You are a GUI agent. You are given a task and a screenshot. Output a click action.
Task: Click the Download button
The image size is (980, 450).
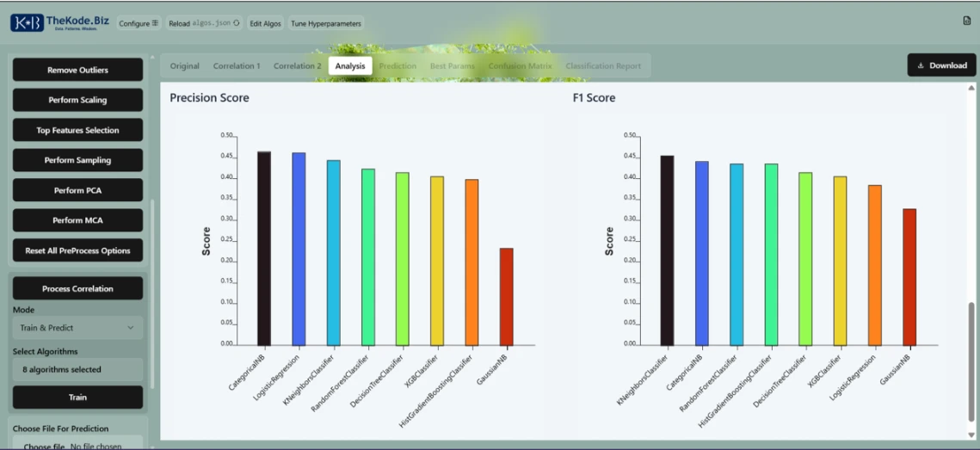(941, 65)
